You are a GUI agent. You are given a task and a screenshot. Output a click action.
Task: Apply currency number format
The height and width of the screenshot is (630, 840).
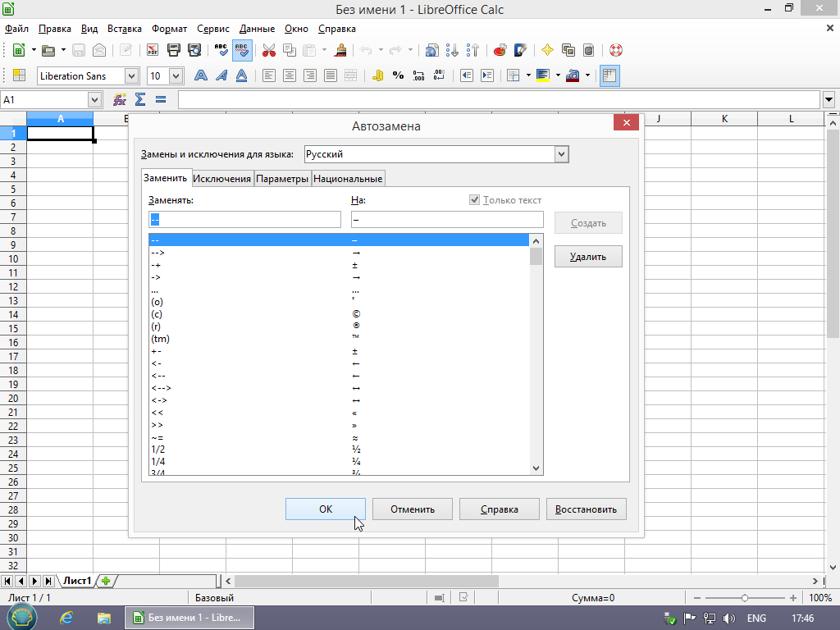click(x=377, y=75)
